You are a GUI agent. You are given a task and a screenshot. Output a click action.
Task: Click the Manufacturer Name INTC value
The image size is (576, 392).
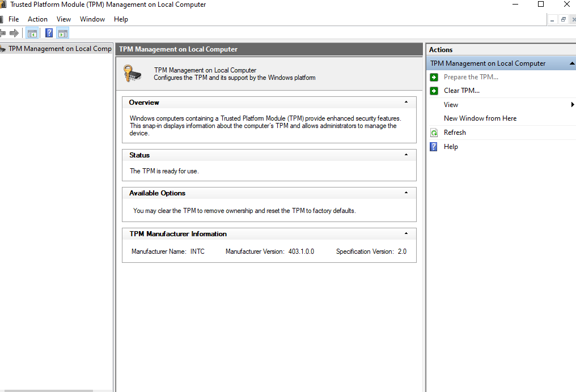197,252
